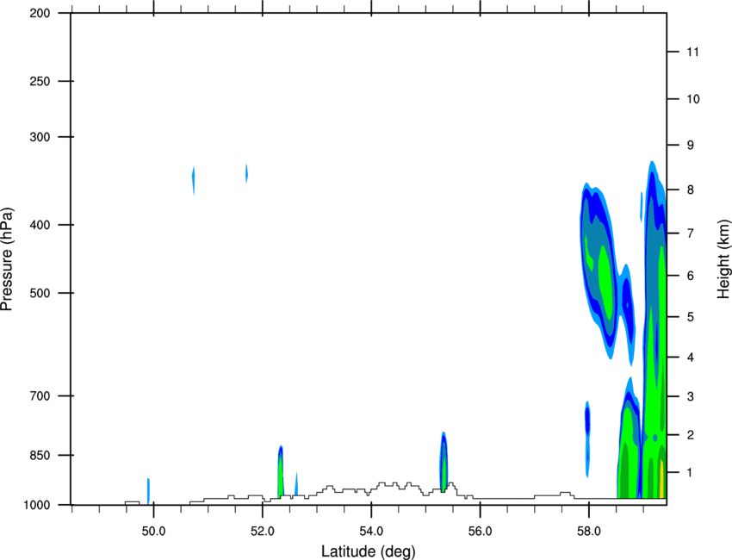Click the upper-level blue sliver near latitude 51.7
The height and width of the screenshot is (560, 732).
click(246, 173)
